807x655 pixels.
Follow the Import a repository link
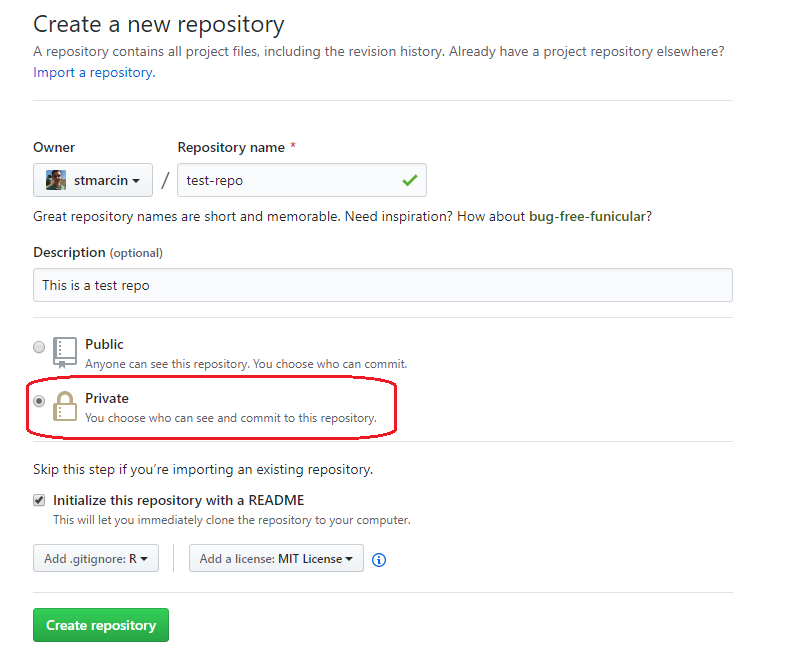(x=94, y=73)
